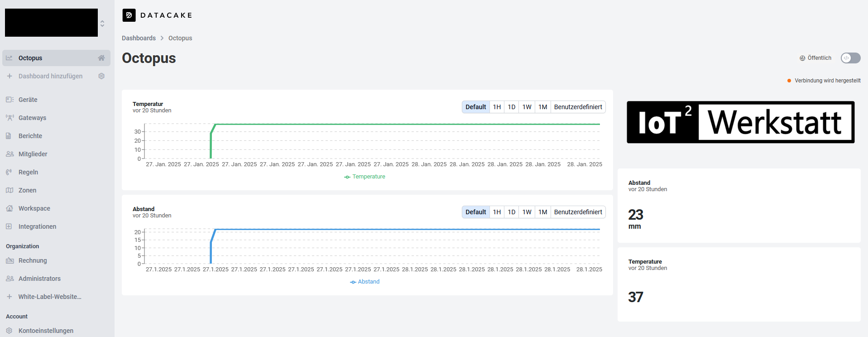The image size is (868, 337).
Task: Toggle the Öffentlich public switch
Action: [x=850, y=58]
